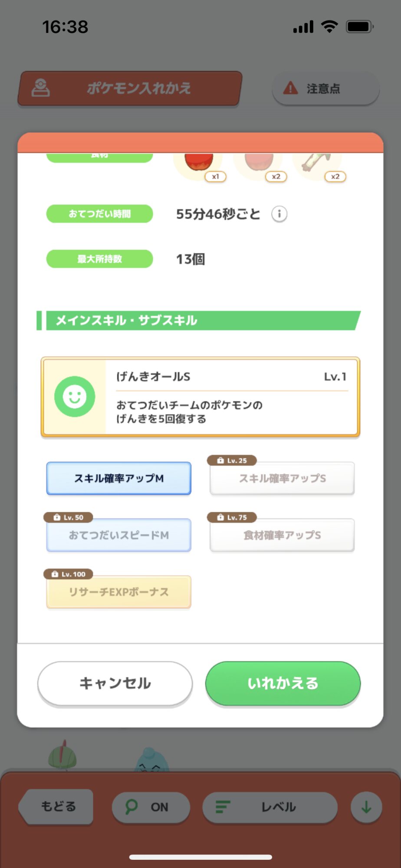This screenshot has width=401, height=868.
Task: Open the レベル sort dropdown
Action: click(x=270, y=807)
